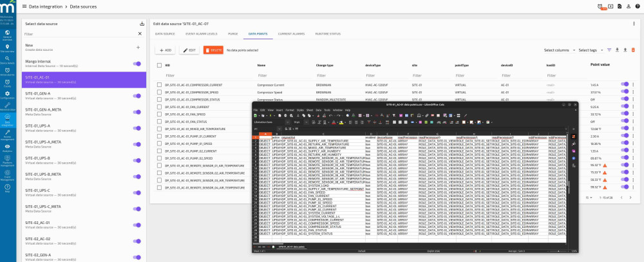The image size is (644, 262).
Task: Toggle the Mango Internal data source switch
Action: (137, 63)
